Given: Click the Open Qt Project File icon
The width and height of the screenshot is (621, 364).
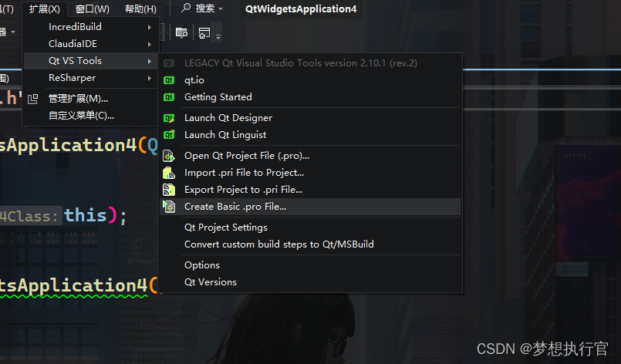Looking at the screenshot, I should 169,156.
